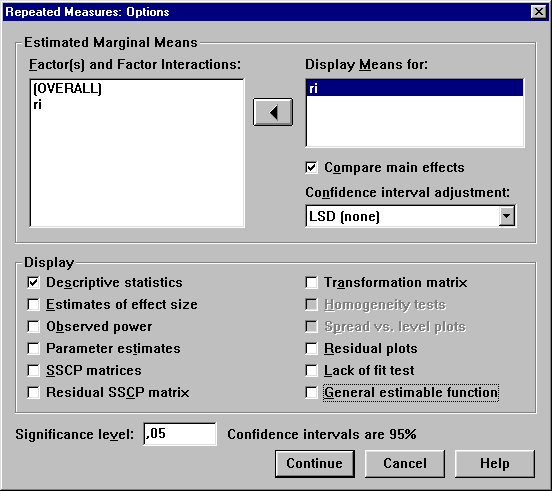
Task: Open the confidence interval adjustment dropdown
Action: point(507,216)
